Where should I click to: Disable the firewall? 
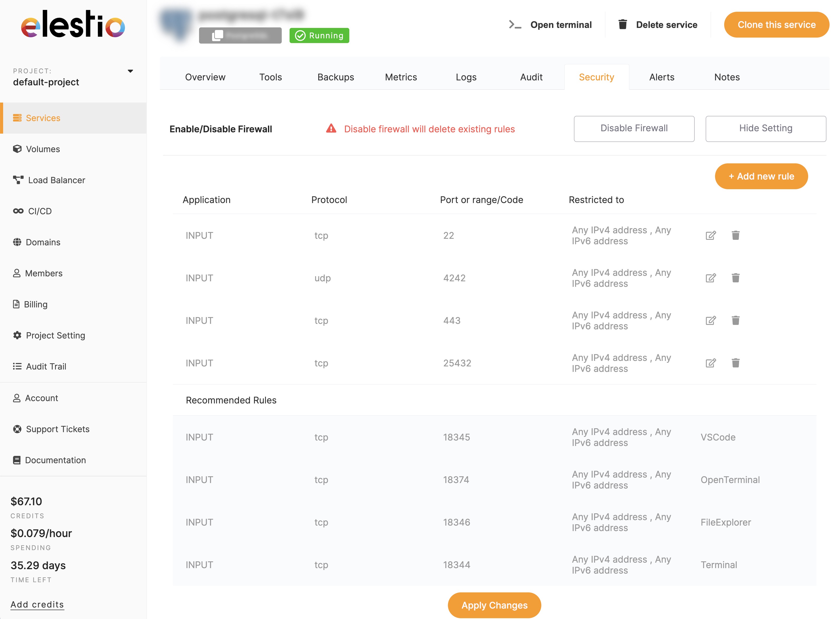(x=634, y=128)
